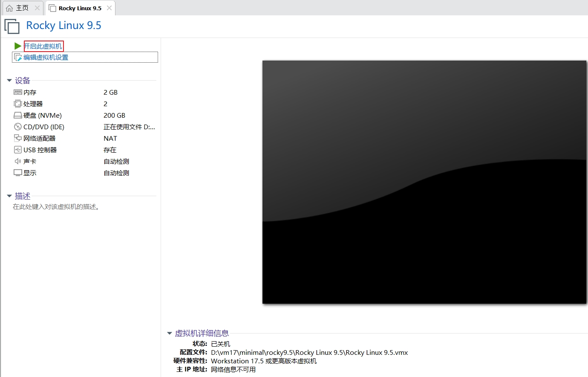The width and height of the screenshot is (588, 377).
Task: Open the 网络适配器 device entry
Action: 40,138
